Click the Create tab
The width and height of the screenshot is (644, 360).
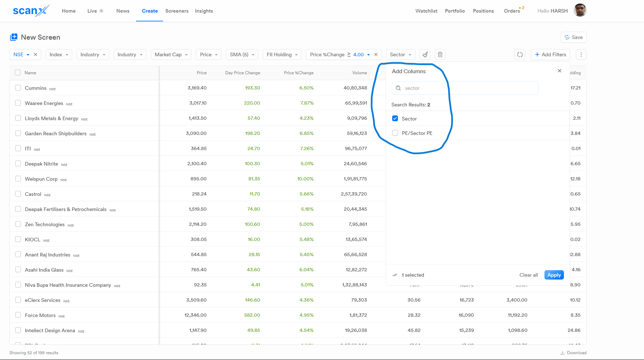[x=150, y=11]
